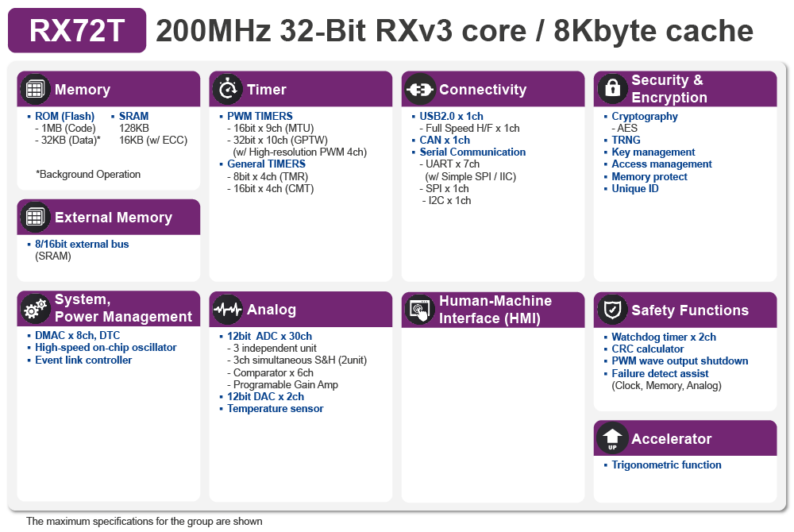
Task: Select the Safety Functions shield icon
Action: (x=612, y=310)
